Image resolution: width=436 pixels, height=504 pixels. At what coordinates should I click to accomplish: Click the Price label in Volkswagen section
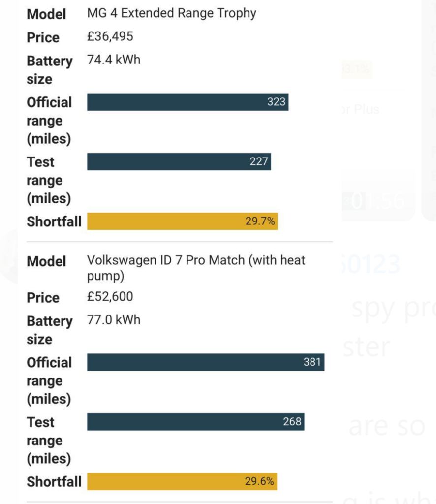pos(43,298)
